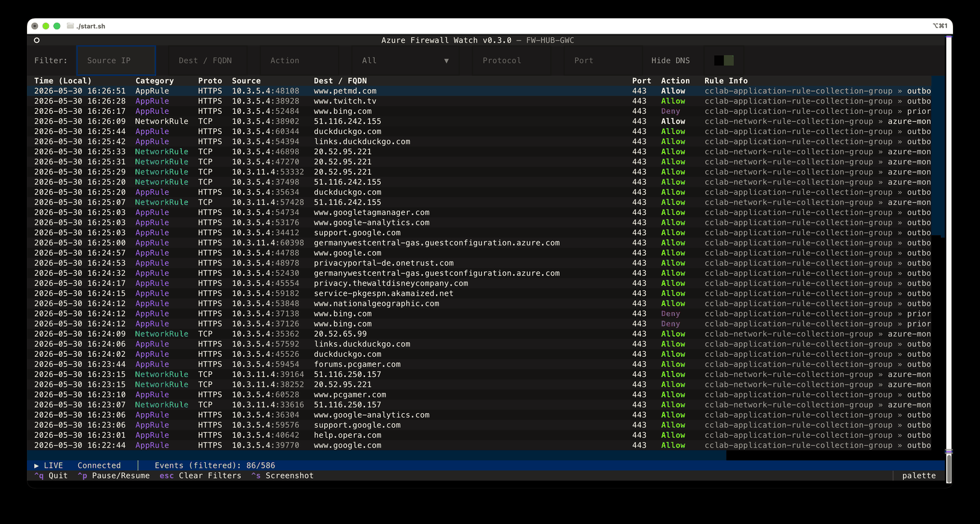Click the Connected status text
Viewport: 980px width, 524px height.
(99, 466)
